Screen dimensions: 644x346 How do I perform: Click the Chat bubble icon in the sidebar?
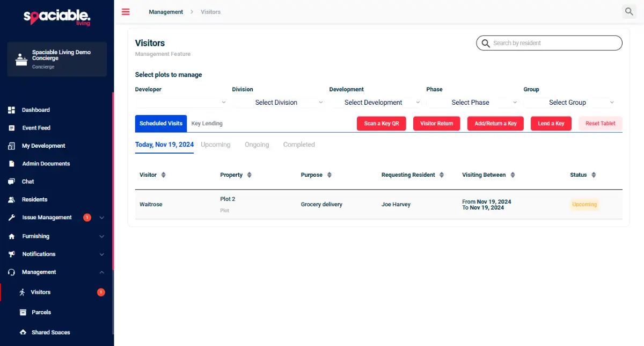point(11,182)
